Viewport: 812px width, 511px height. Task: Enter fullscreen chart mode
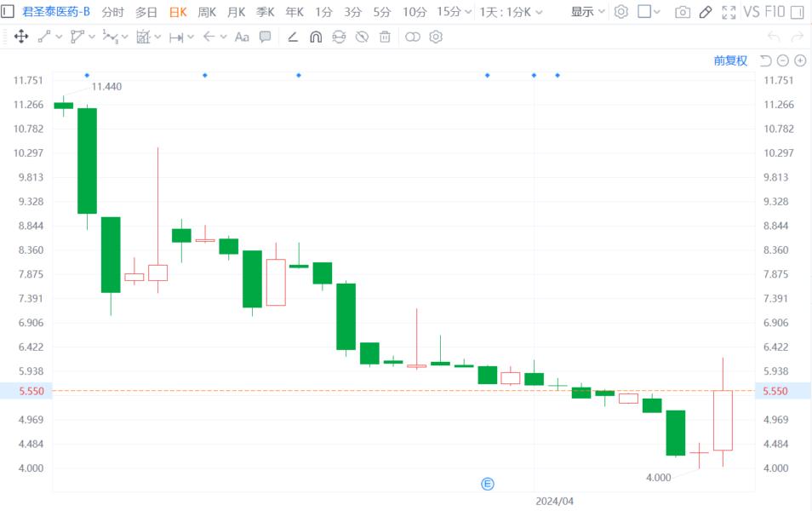pos(729,12)
